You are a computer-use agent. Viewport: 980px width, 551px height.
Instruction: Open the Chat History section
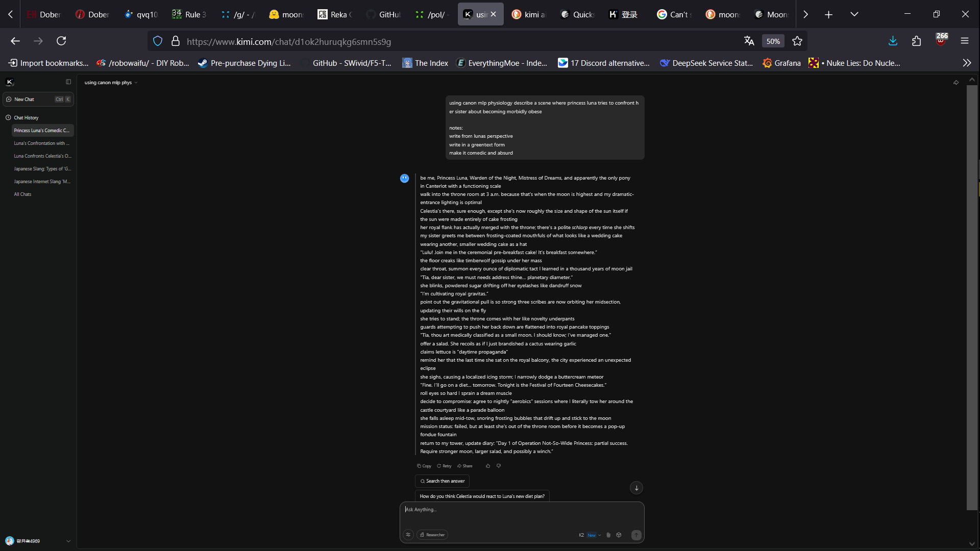(x=26, y=117)
